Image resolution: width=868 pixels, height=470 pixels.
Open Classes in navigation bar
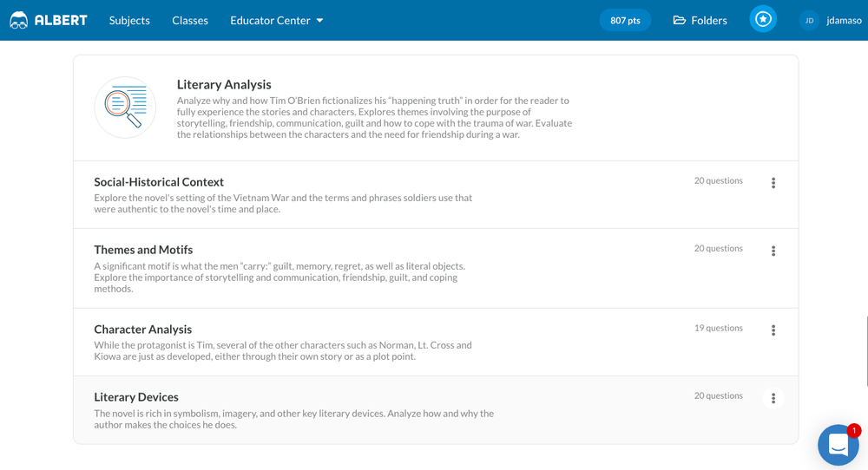pos(190,21)
